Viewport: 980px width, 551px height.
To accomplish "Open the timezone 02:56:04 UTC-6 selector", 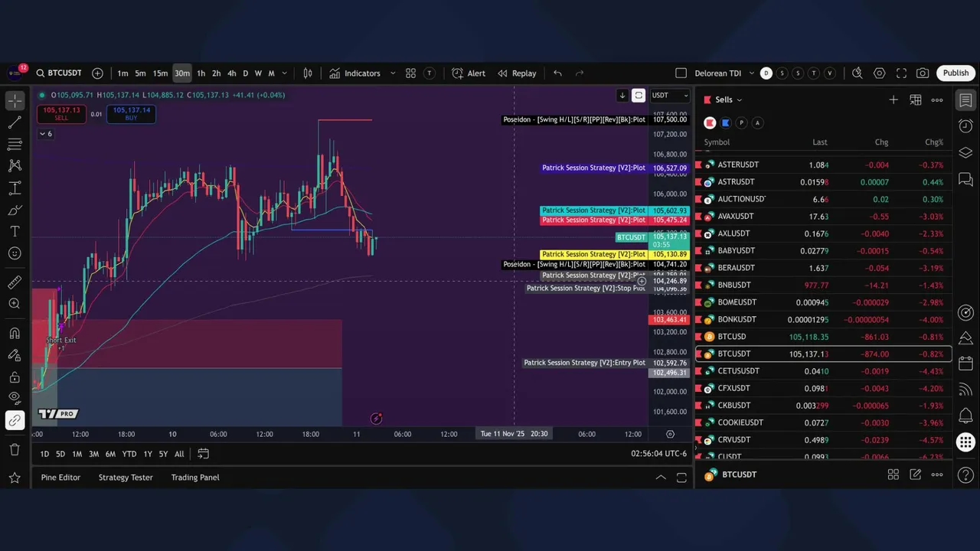I will (659, 454).
